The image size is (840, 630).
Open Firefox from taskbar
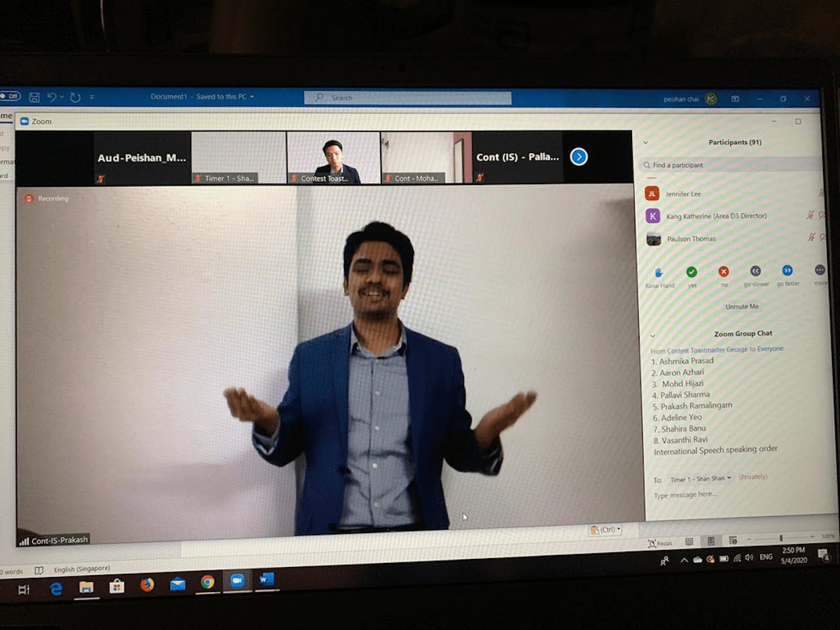click(x=147, y=585)
